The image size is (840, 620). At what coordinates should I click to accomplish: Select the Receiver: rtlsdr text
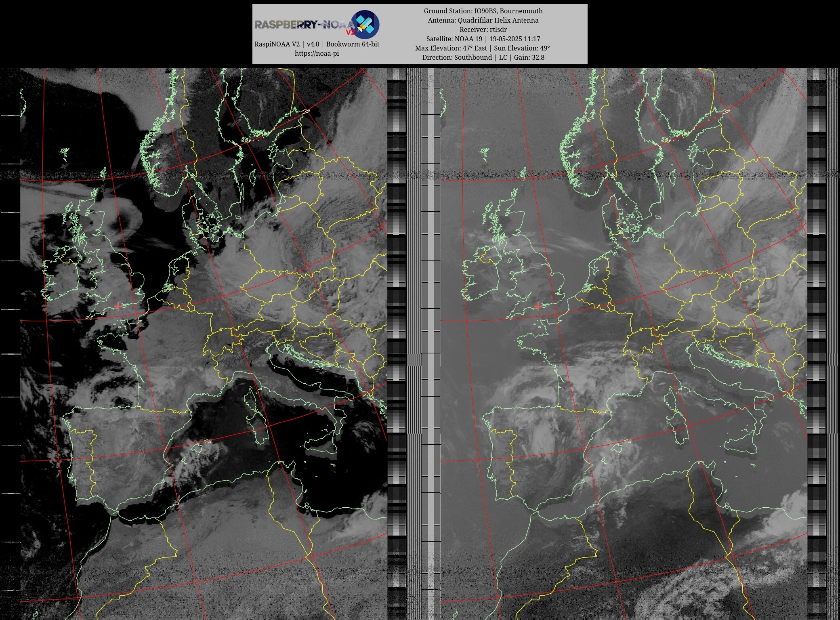pos(483,29)
